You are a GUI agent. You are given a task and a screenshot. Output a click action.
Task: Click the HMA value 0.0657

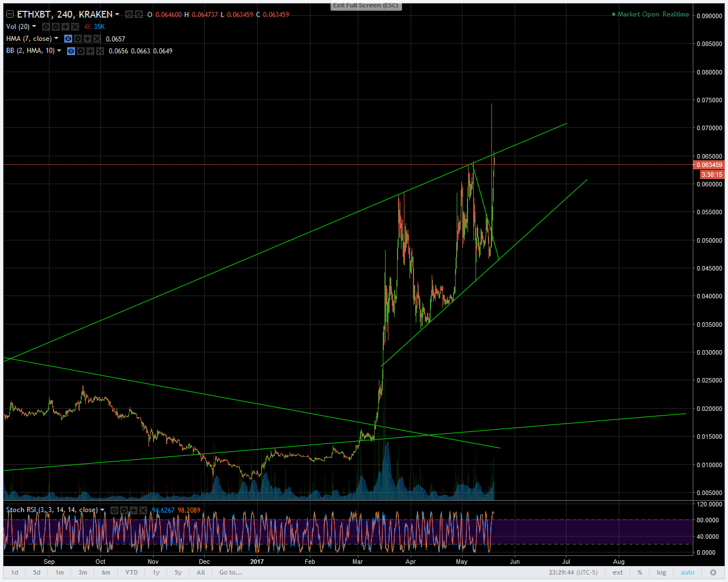click(115, 39)
